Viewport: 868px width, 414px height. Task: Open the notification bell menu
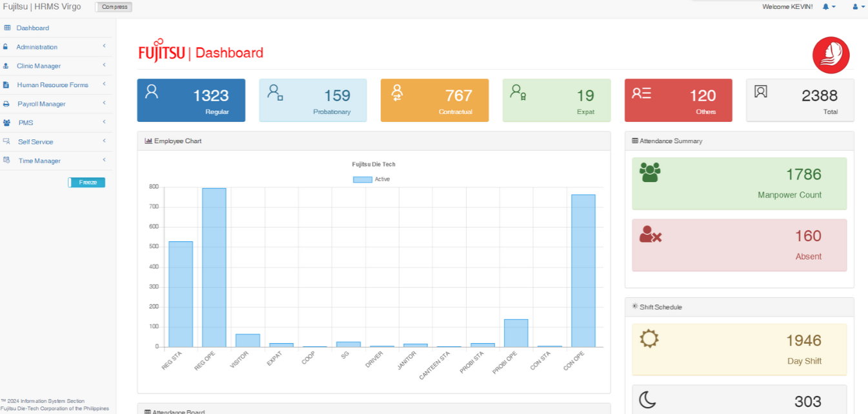coord(829,6)
